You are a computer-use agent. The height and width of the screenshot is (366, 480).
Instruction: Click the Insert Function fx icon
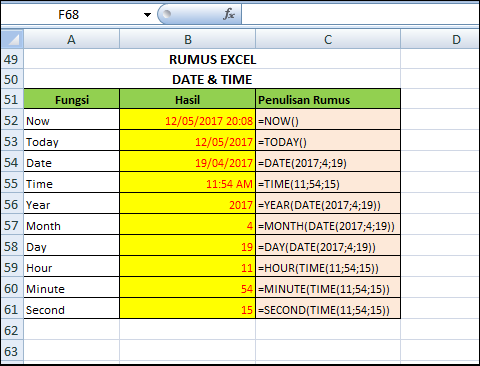point(229,14)
